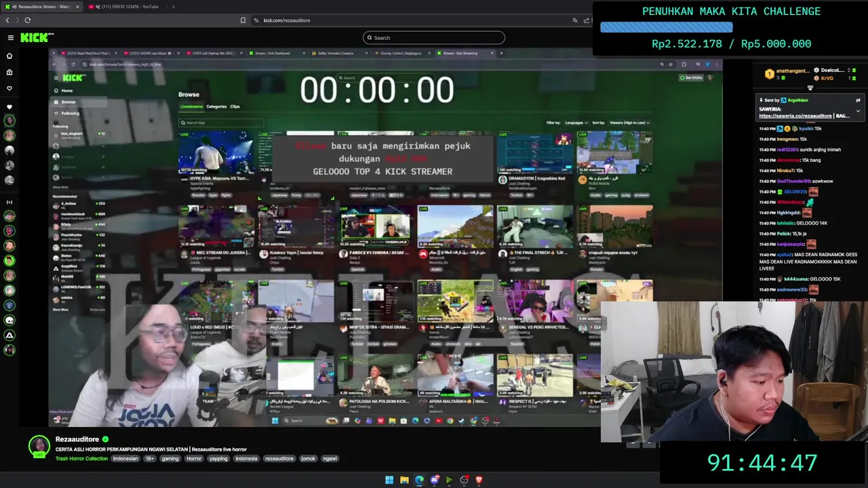Viewport: 868px width, 488px height.
Task: Select the Indonesian tag
Action: [x=125, y=458]
